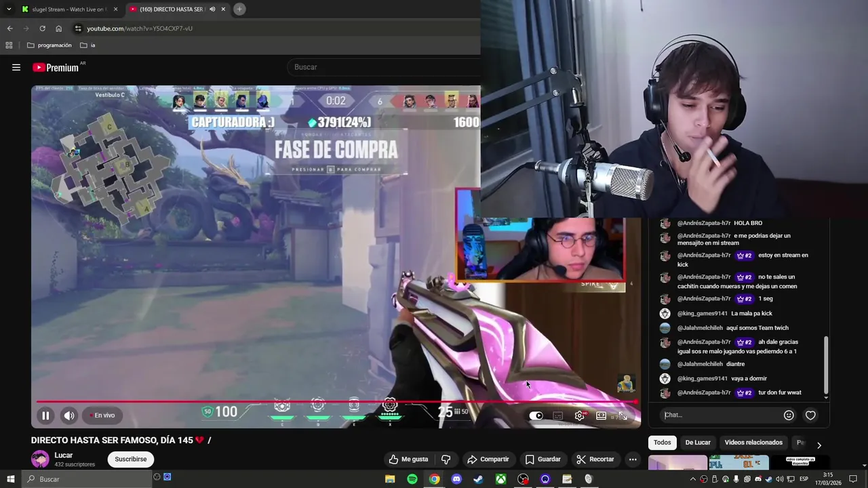Click the live Chat message input

click(719, 415)
